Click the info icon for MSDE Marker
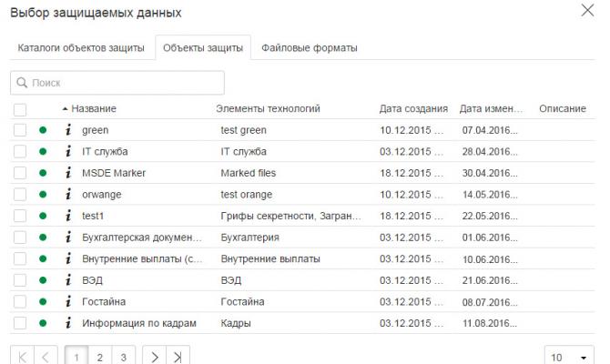 click(67, 173)
